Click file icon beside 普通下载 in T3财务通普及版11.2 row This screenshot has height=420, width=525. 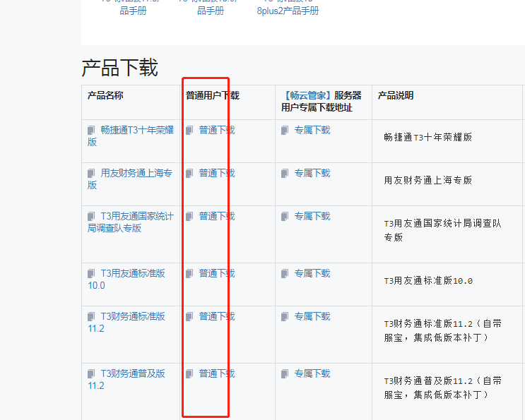tap(189, 373)
